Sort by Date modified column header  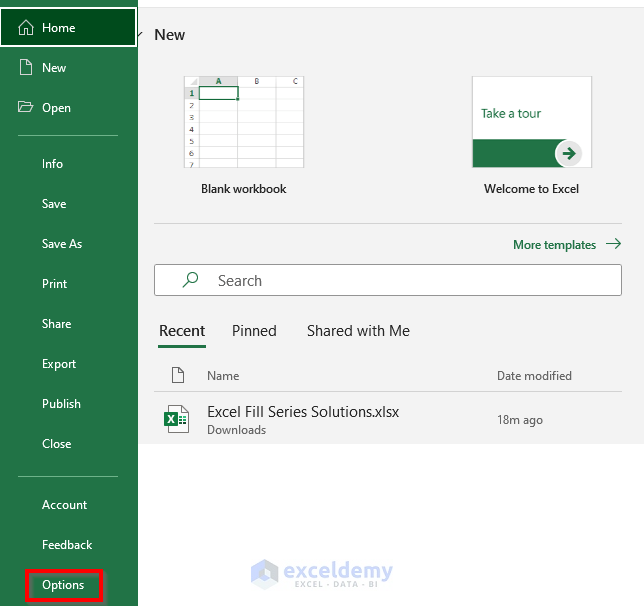click(534, 376)
